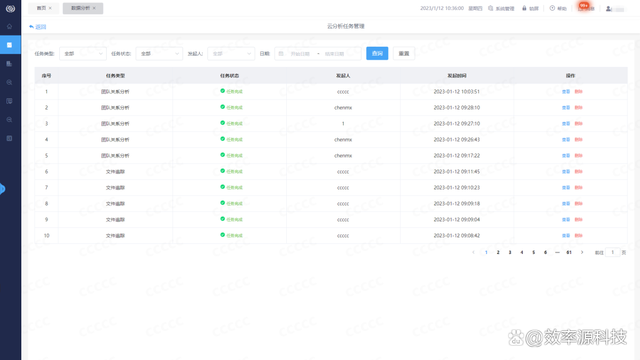
Task: Click initiator chenmx in row 2
Action: coord(343,108)
